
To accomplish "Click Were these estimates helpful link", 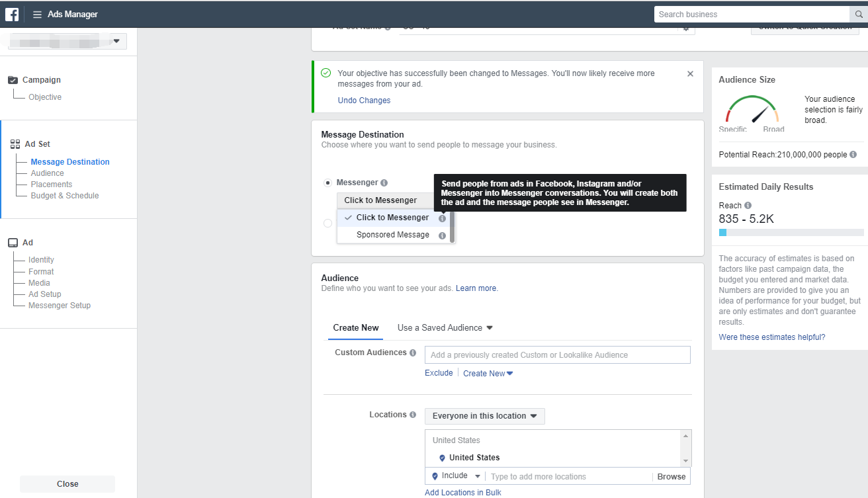I will coord(772,337).
